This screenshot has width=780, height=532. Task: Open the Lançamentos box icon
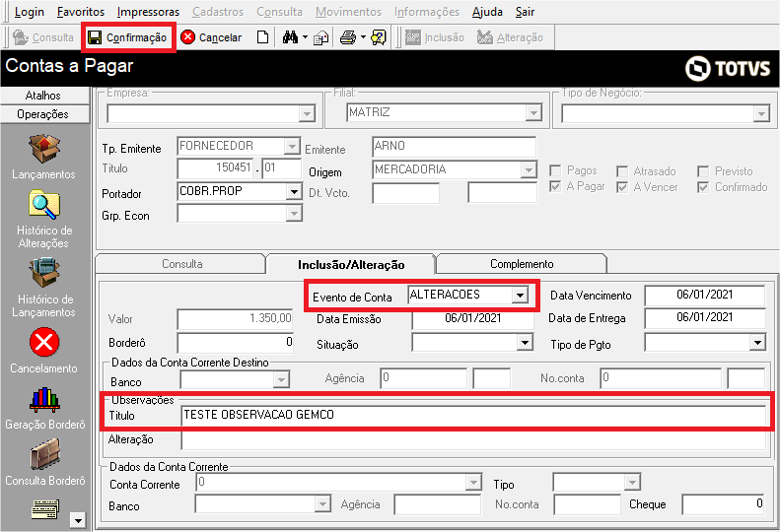coord(43,148)
